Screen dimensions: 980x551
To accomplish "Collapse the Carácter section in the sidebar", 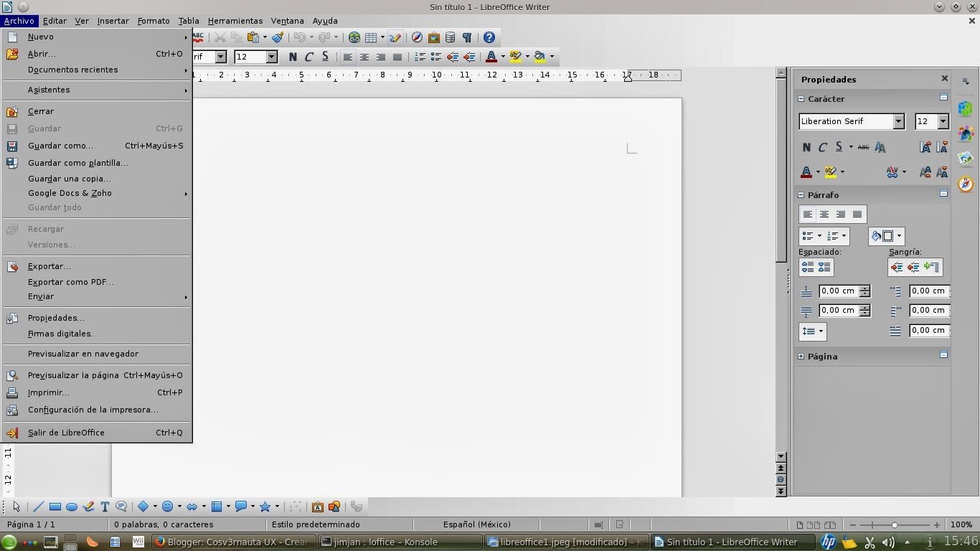I will pos(801,99).
